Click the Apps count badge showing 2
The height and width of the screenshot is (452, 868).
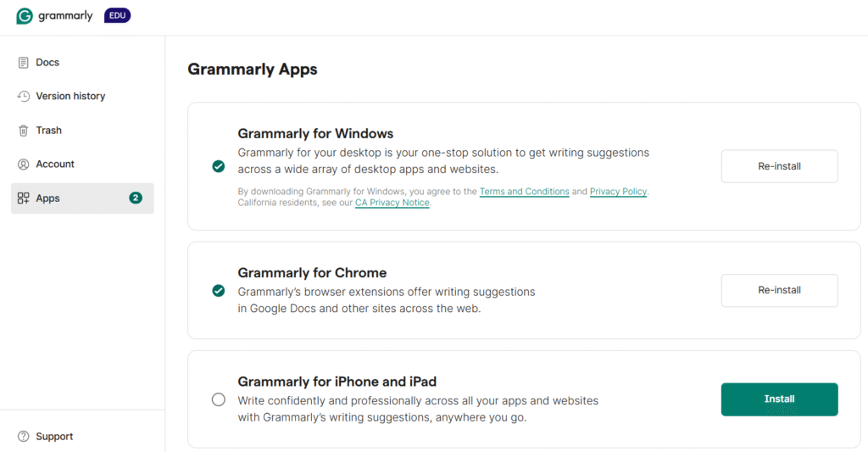coord(136,198)
